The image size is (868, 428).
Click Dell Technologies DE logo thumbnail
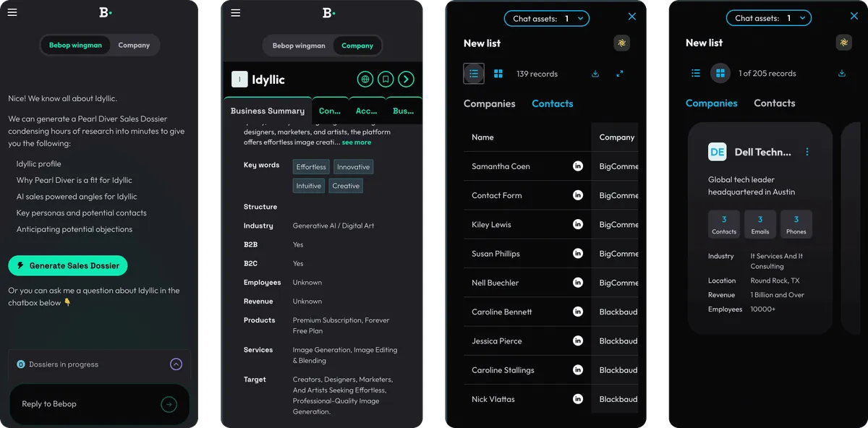718,152
